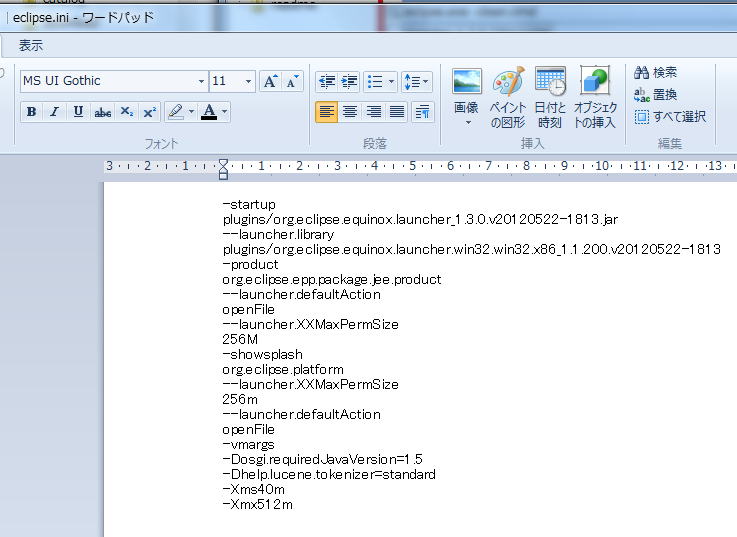Viewport: 737px width, 537px height.
Task: Click the line "--launcher.library"
Action: 278,235
